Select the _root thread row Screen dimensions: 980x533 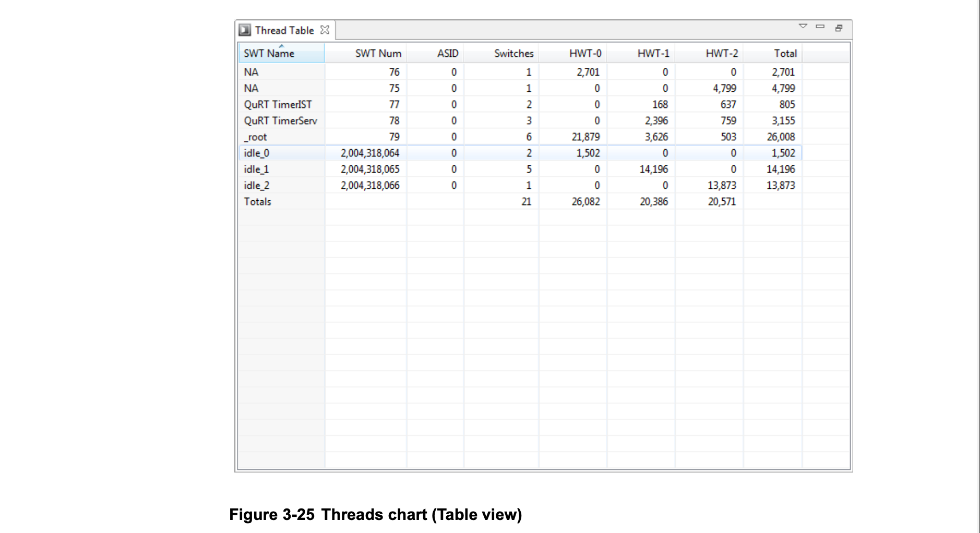[520, 137]
